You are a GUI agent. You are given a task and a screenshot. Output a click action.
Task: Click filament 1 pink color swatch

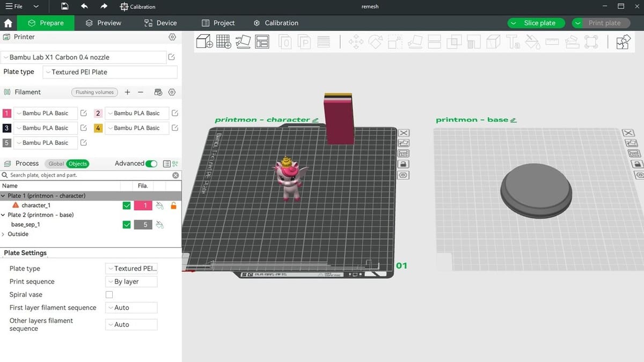point(6,113)
